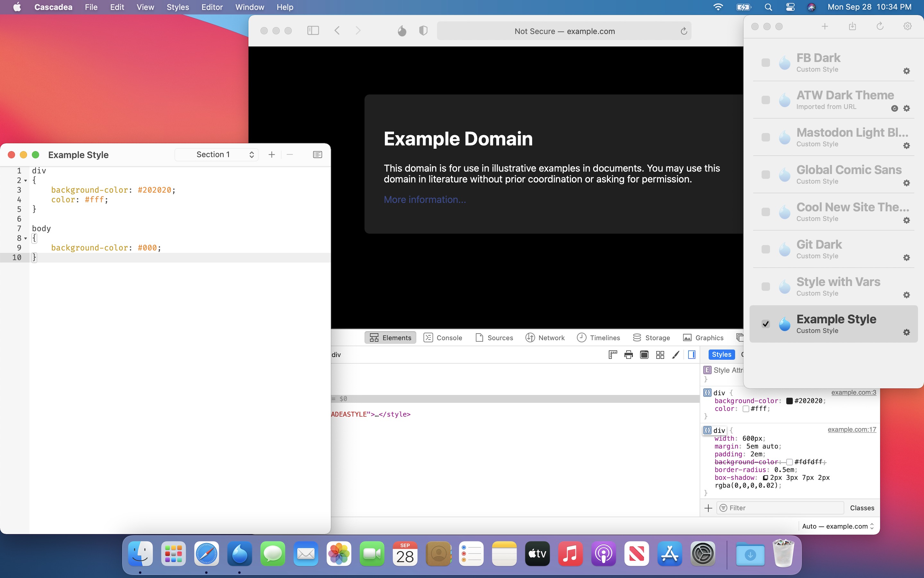Open the Auto — example.com context selector

click(838, 526)
